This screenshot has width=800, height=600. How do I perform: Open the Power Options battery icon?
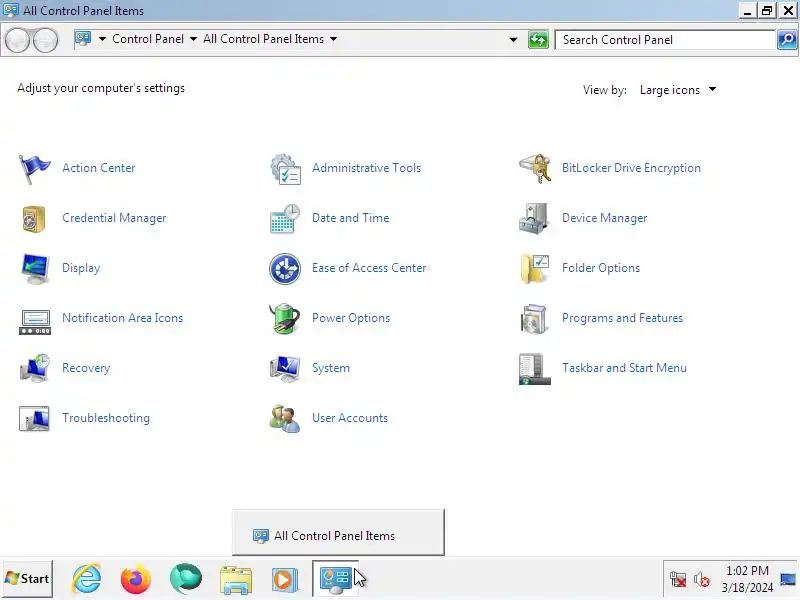tap(285, 318)
